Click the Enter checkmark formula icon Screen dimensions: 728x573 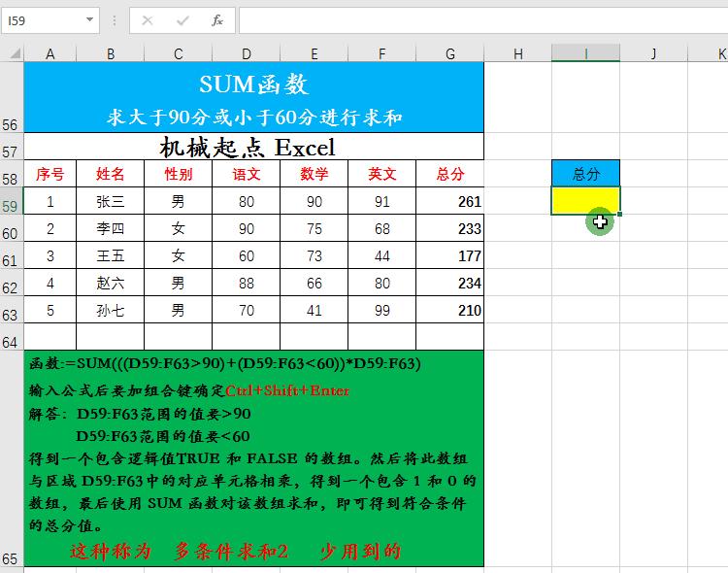tap(182, 20)
